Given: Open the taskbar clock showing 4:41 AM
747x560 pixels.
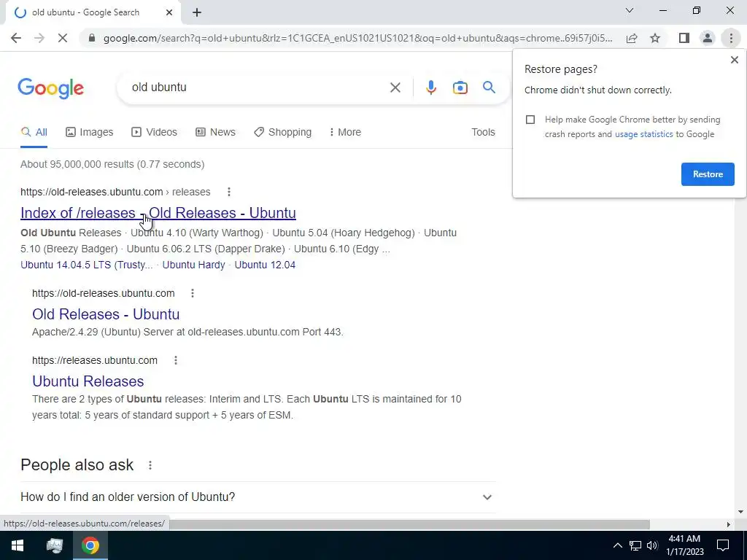Looking at the screenshot, I should 684,545.
